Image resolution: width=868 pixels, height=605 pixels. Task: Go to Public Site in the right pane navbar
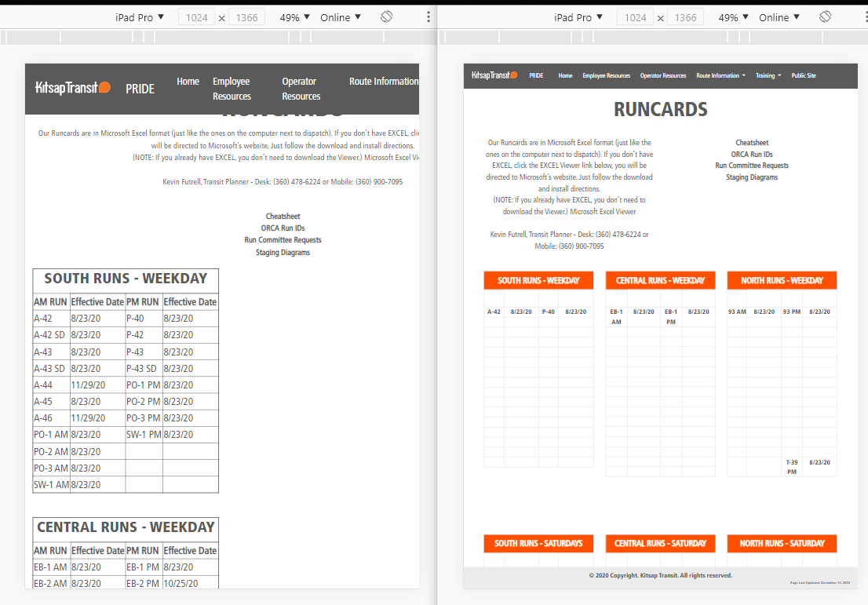point(804,76)
